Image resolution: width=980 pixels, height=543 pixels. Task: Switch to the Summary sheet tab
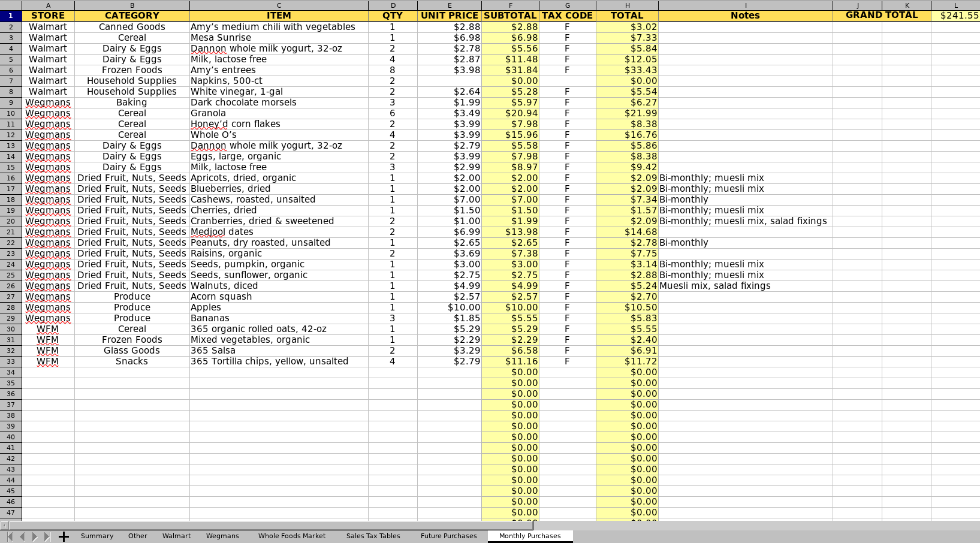coord(97,536)
